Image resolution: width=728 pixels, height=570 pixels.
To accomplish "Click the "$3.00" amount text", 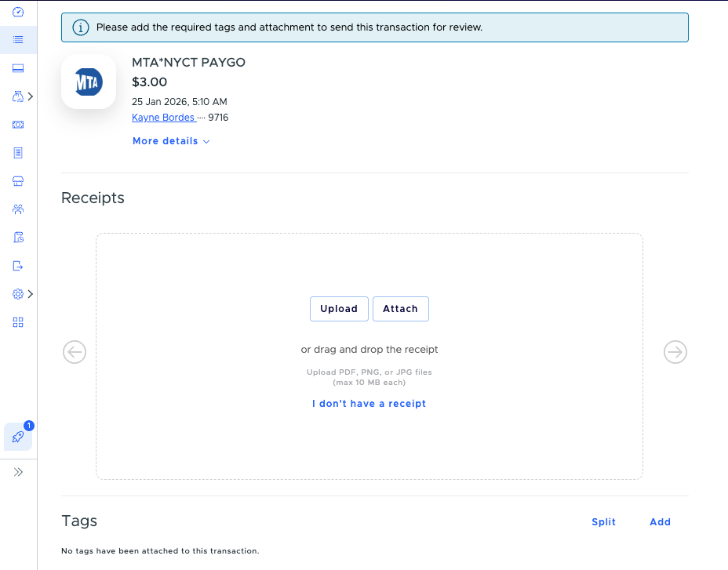I will coord(150,82).
